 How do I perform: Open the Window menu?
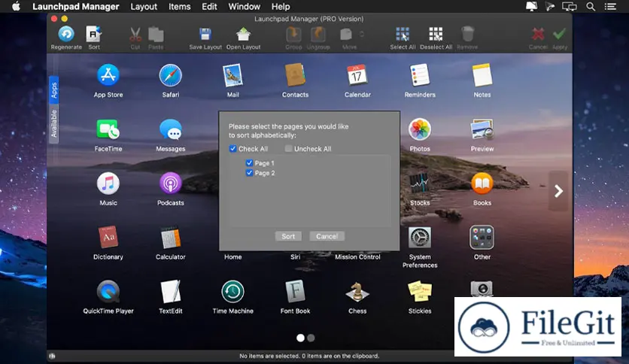coord(244,7)
